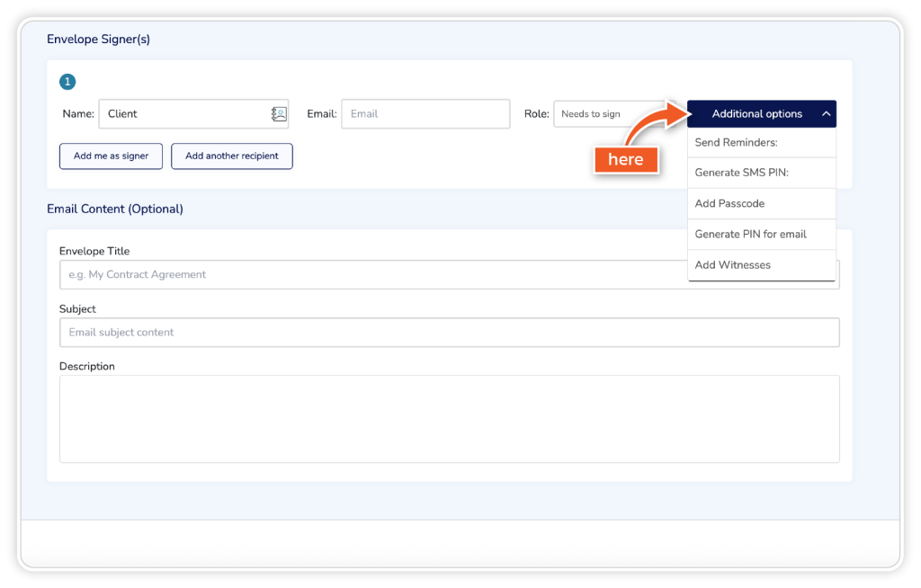Click the orange "here" callout label
This screenshot has height=588, width=921.
pyautogui.click(x=625, y=159)
